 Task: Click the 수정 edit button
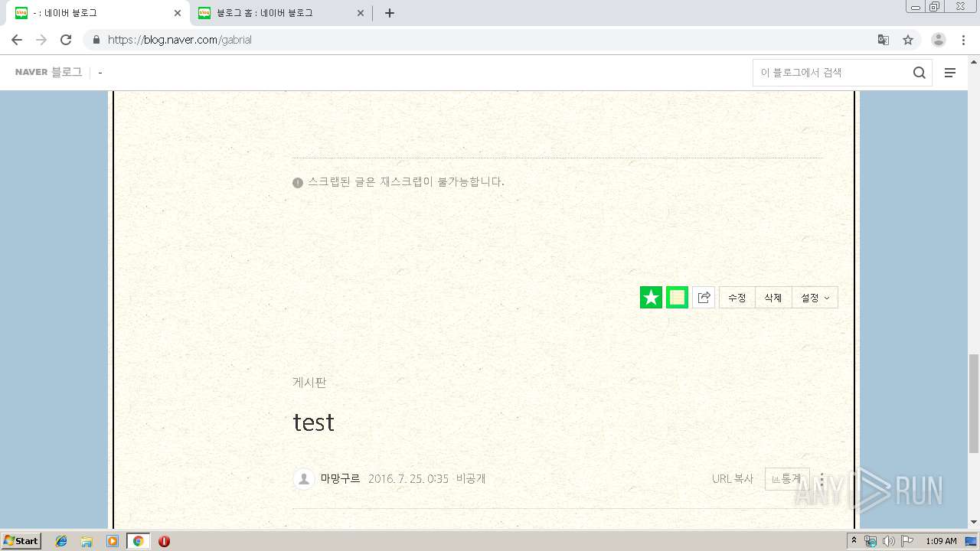(x=737, y=298)
